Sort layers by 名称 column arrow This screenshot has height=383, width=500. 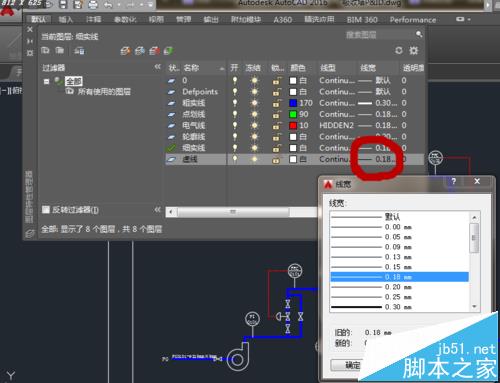222,69
